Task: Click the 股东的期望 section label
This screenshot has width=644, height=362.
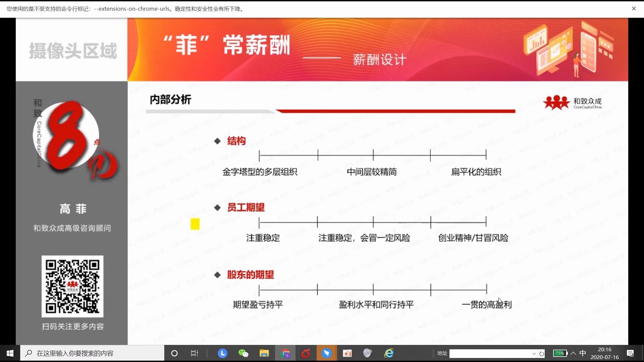Action: pyautogui.click(x=251, y=275)
